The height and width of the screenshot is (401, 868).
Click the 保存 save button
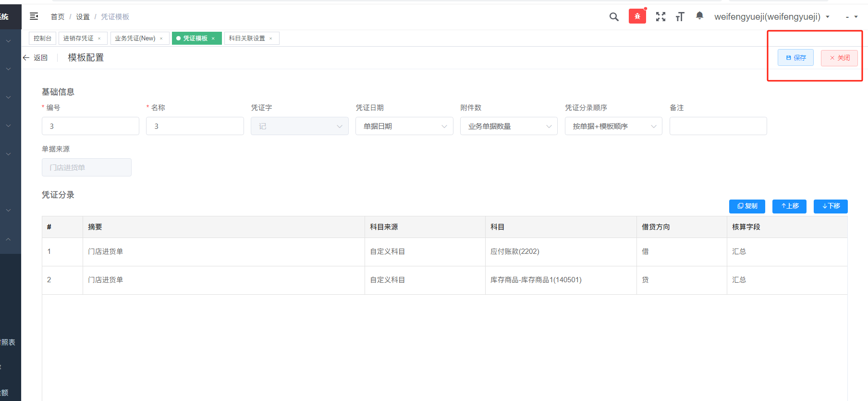pyautogui.click(x=795, y=58)
